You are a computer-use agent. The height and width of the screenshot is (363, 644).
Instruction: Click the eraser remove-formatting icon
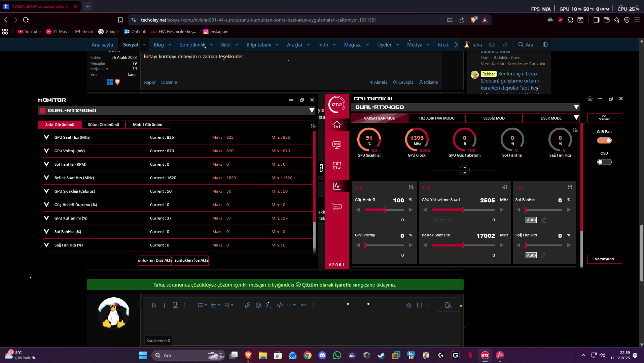point(409,305)
